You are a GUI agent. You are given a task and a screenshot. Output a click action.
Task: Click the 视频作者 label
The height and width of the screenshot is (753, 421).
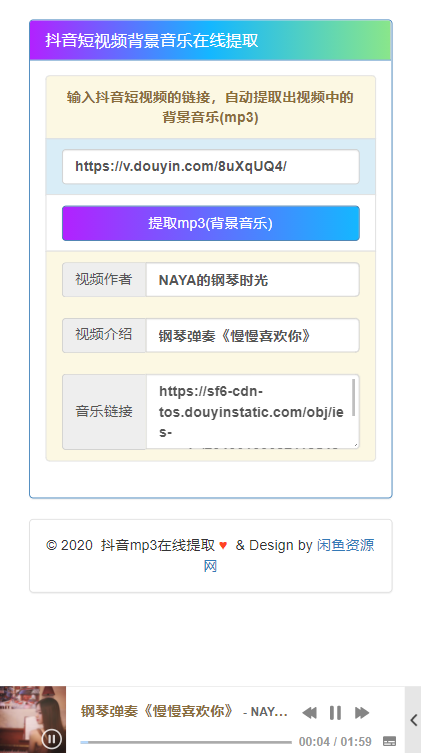click(x=104, y=279)
